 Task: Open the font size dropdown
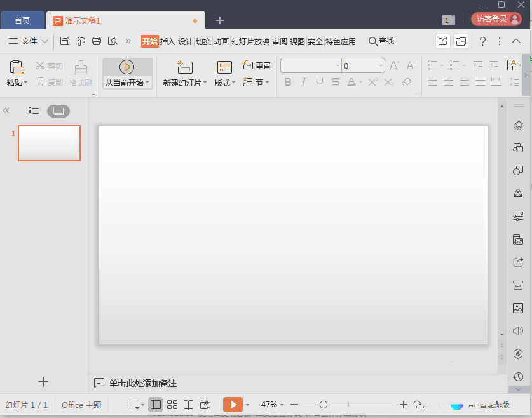tap(381, 65)
